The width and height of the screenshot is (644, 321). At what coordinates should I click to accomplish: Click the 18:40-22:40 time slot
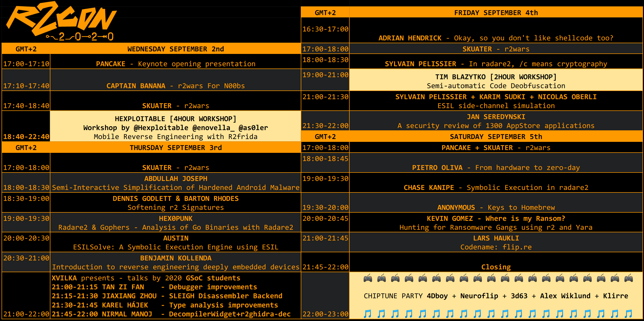pos(26,136)
